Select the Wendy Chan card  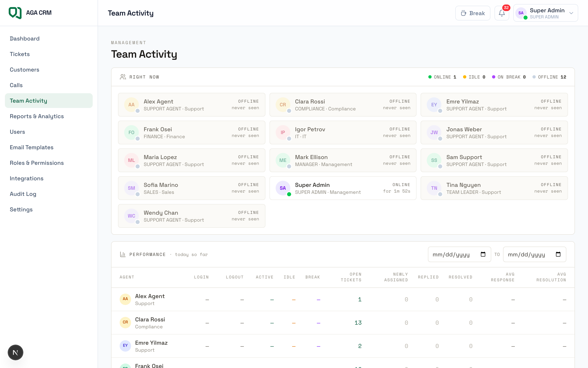coord(192,216)
